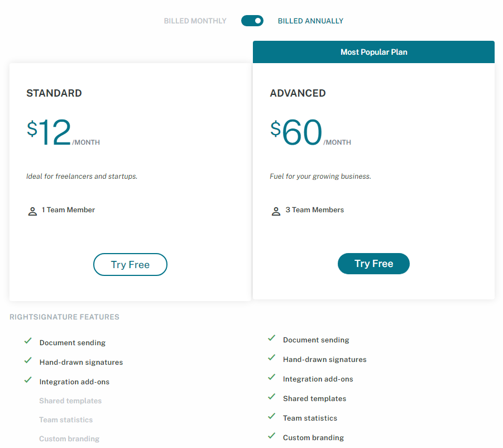Screen dimensions: 503x448
Task: Select the Billed Annually option
Action: coord(310,21)
